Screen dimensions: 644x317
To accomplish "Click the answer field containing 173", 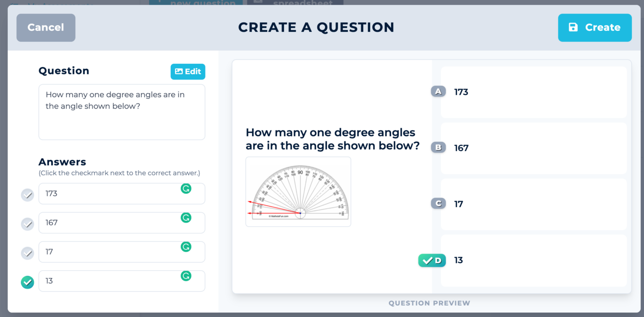I will point(110,194).
